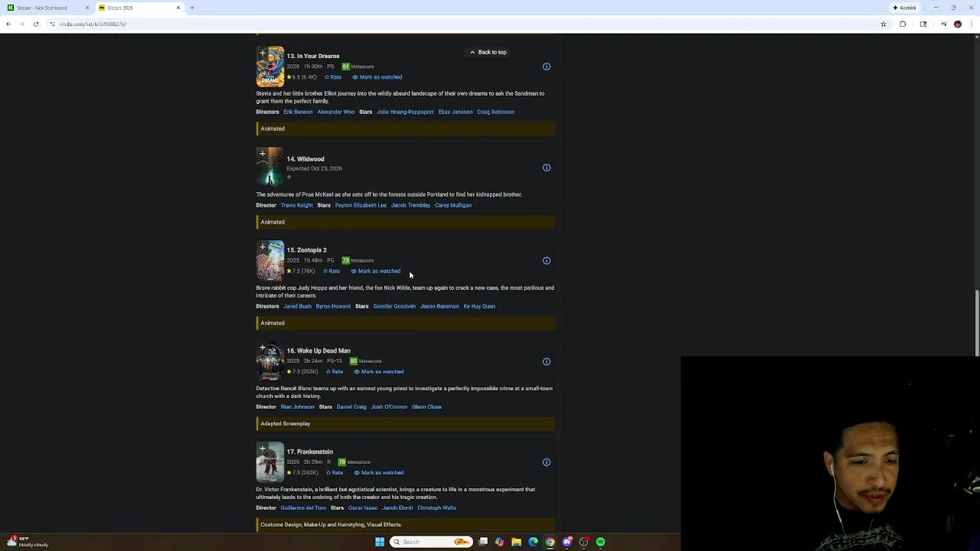Mark Frankenstein as watched

tap(379, 473)
